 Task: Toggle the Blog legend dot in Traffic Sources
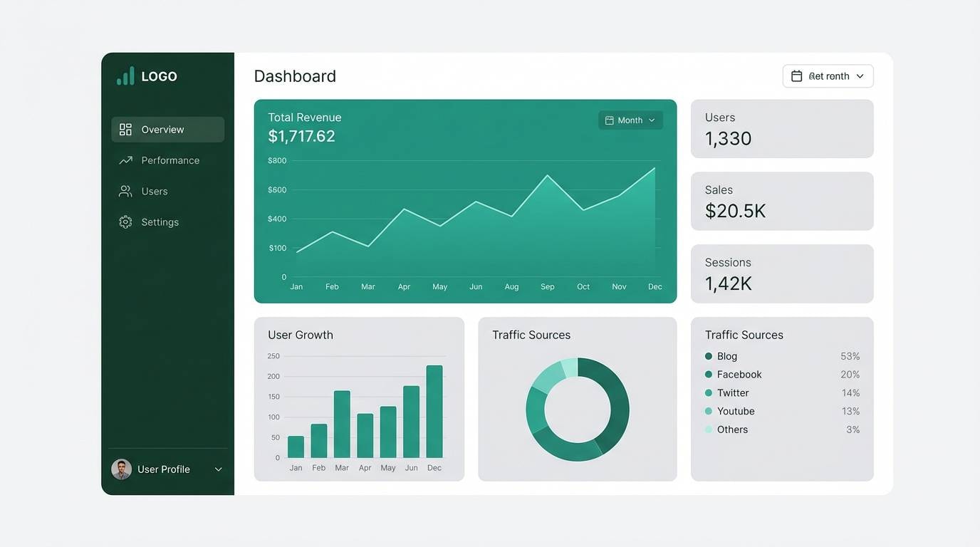coord(709,355)
